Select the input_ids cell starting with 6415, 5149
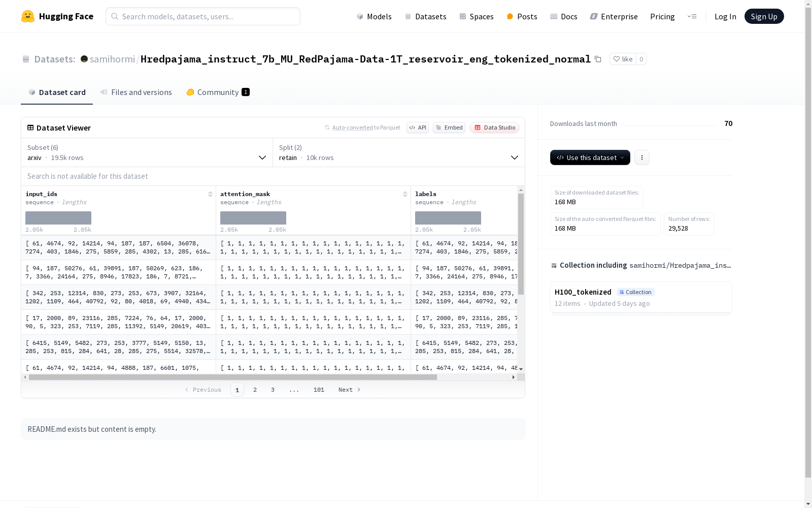 pos(118,347)
